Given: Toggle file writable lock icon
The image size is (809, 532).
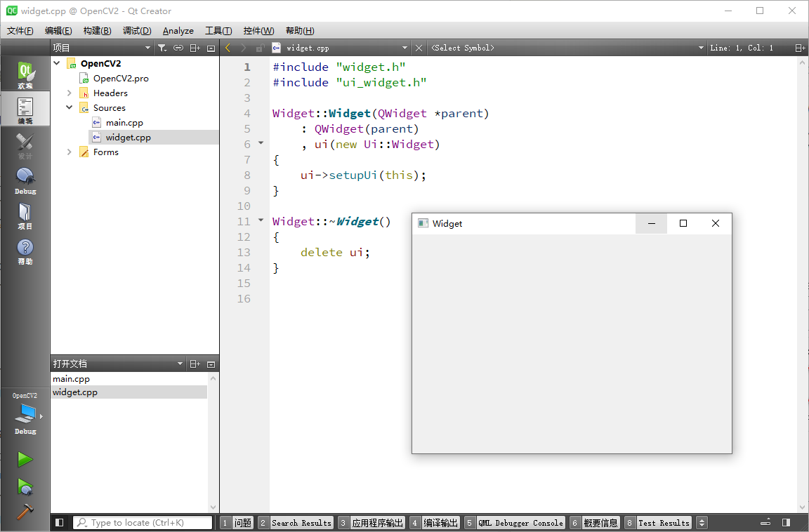Looking at the screenshot, I should 260,48.
